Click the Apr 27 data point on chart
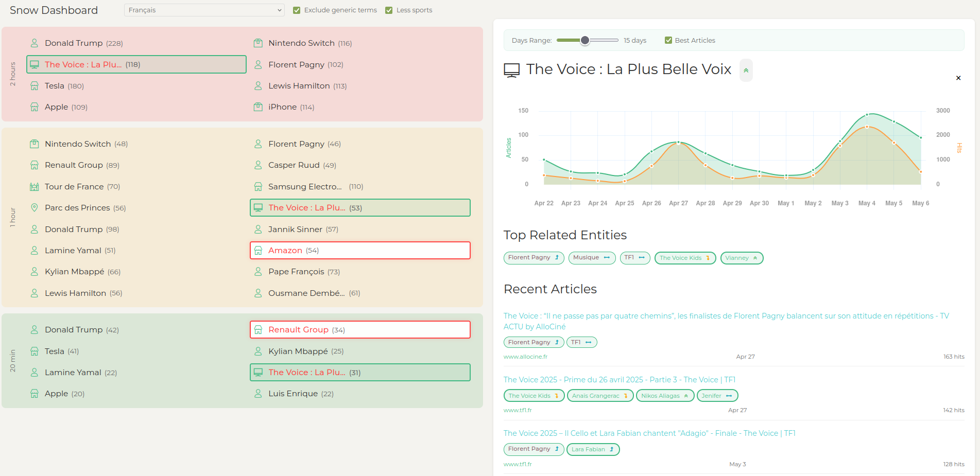The width and height of the screenshot is (980, 476). (678, 142)
